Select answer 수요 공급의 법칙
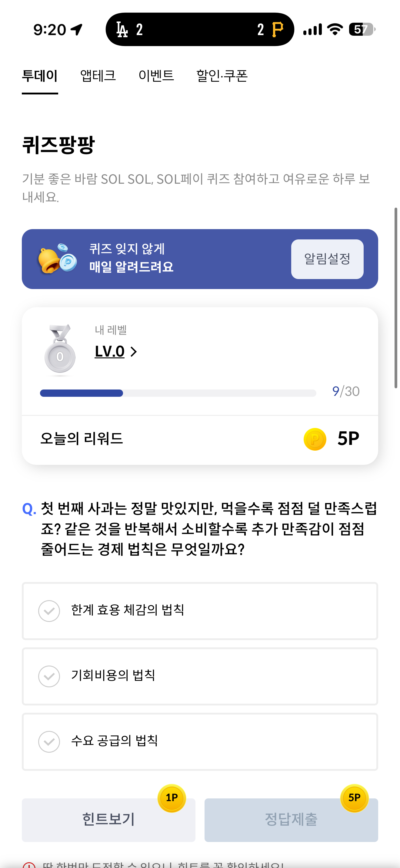 click(200, 741)
